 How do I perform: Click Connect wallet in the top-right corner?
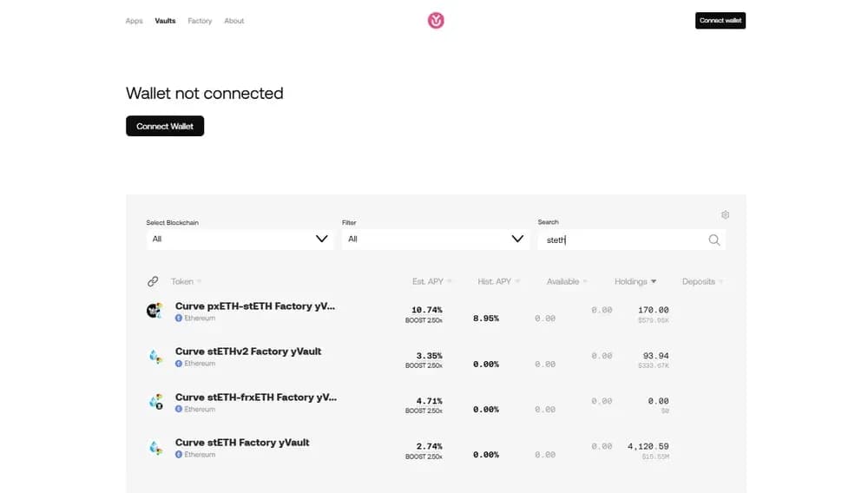pos(720,21)
